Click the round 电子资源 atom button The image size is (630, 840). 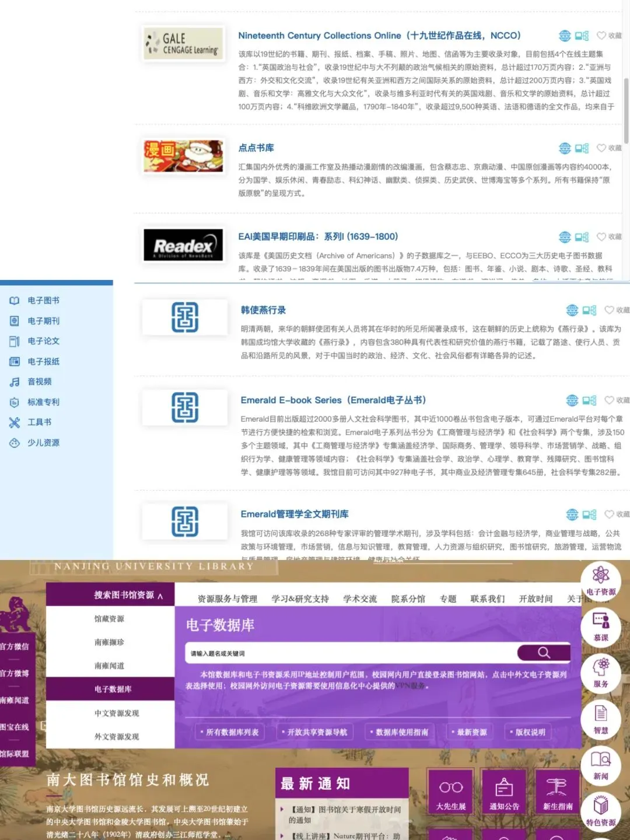coord(601,580)
